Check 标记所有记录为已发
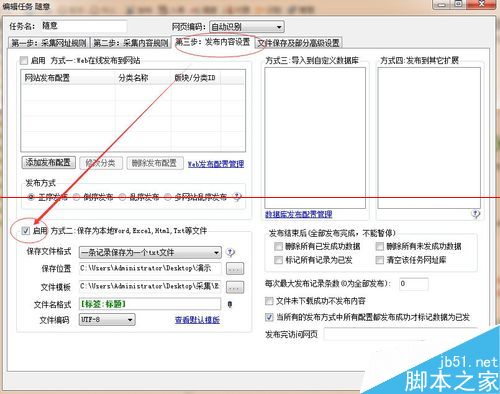This screenshot has width=500, height=394. pyautogui.click(x=278, y=260)
